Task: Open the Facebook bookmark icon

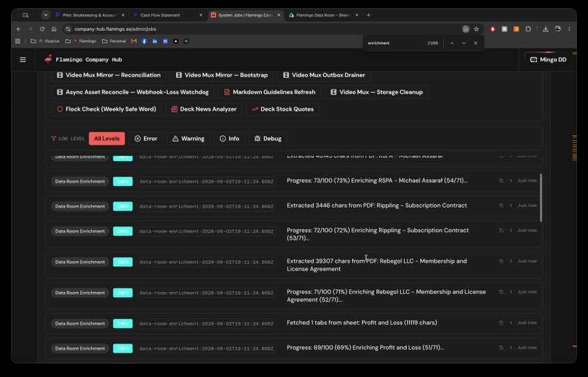Action: coord(144,41)
